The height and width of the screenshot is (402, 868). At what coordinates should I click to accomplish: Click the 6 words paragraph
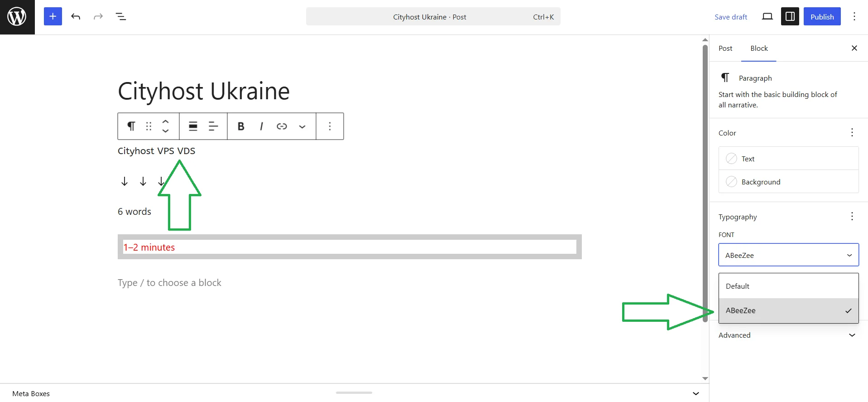(134, 212)
